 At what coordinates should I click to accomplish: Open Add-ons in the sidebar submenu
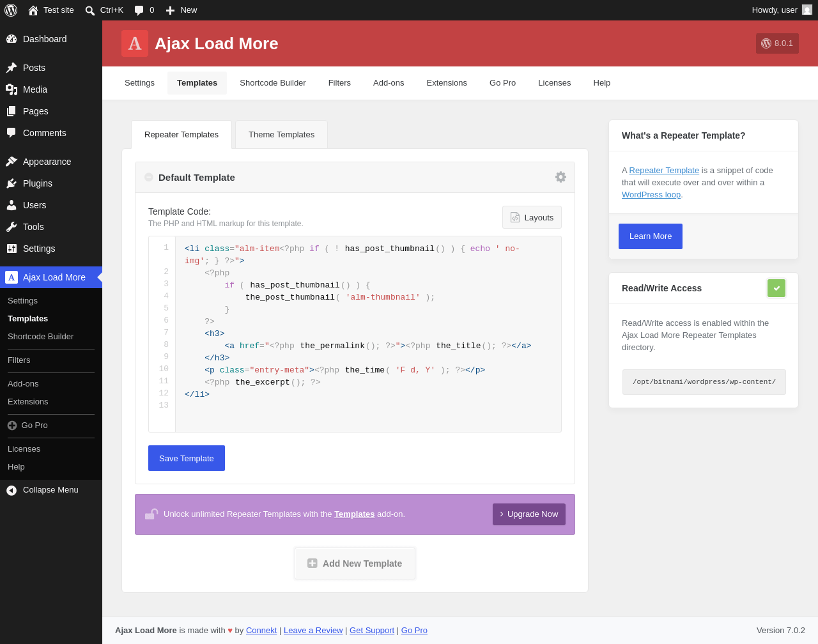click(x=23, y=384)
